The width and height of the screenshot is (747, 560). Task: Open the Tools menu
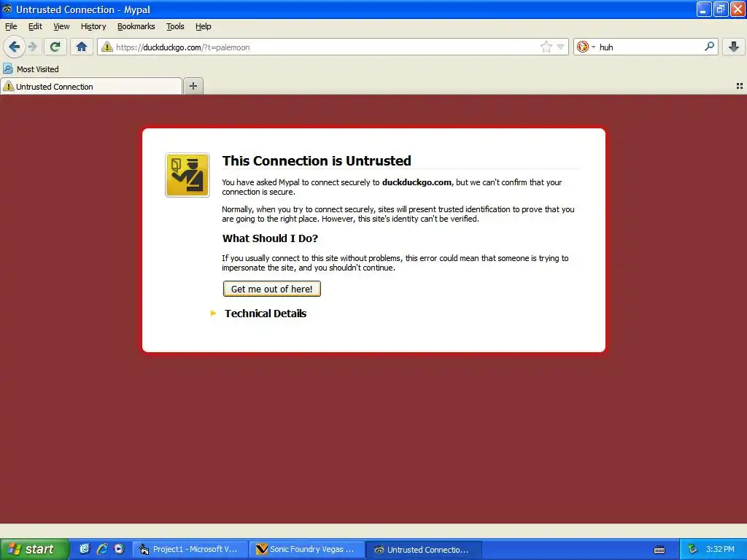point(175,27)
